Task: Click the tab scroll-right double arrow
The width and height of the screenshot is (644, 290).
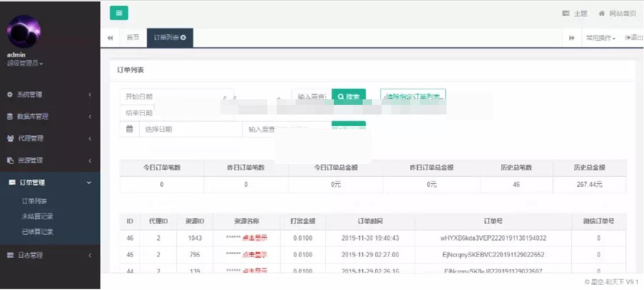Action: pyautogui.click(x=572, y=38)
